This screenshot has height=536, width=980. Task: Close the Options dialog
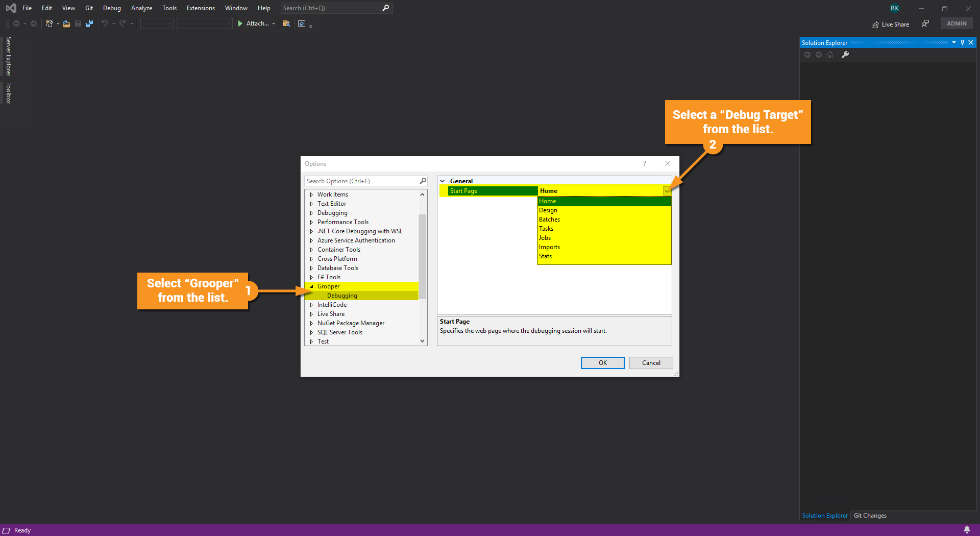[668, 163]
